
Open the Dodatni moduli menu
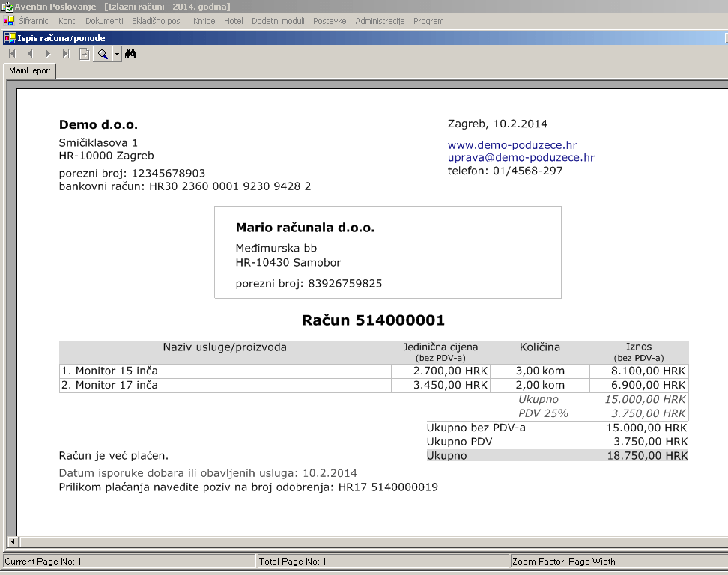click(x=278, y=21)
